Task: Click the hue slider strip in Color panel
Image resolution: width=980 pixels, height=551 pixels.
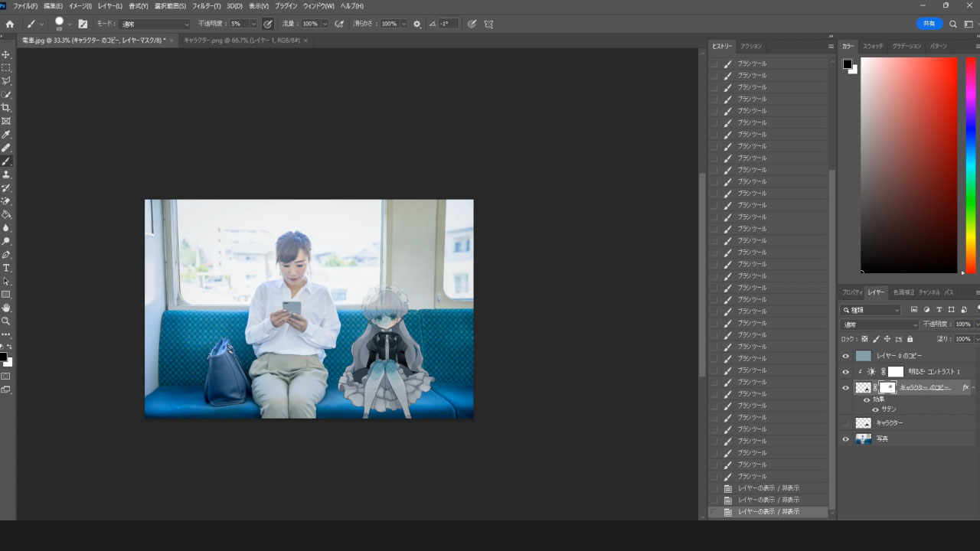Action: 970,165
